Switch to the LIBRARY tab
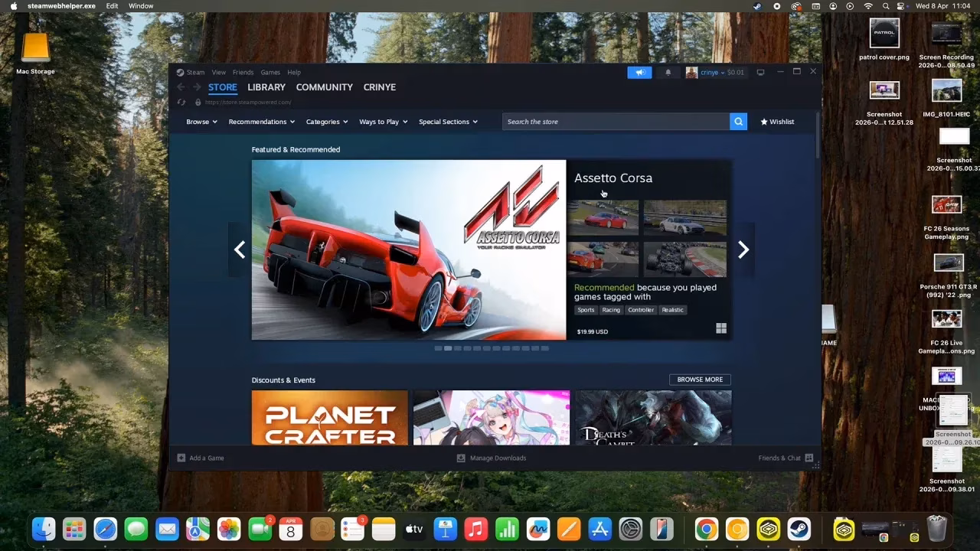Image resolution: width=980 pixels, height=551 pixels. point(266,87)
